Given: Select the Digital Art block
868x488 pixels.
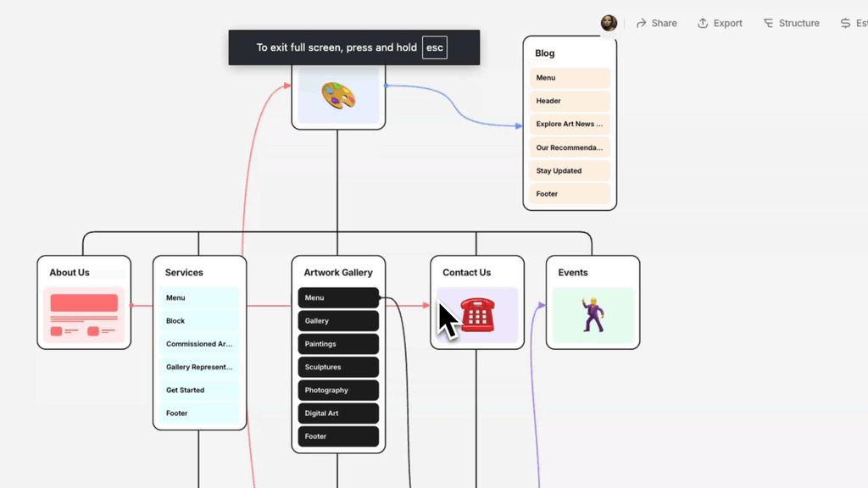Looking at the screenshot, I should point(338,413).
